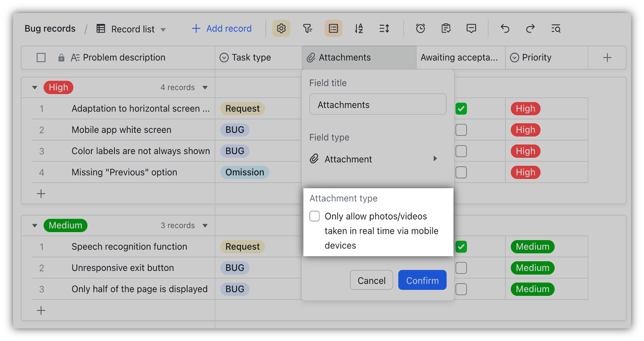Click the A-Z sort icon
Screen dimensions: 644x341
click(x=359, y=29)
